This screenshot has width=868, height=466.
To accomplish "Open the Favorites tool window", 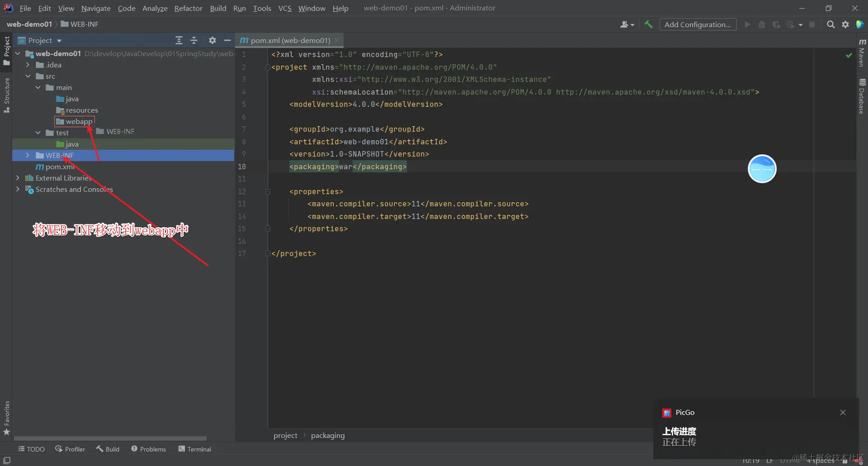I will point(6,418).
